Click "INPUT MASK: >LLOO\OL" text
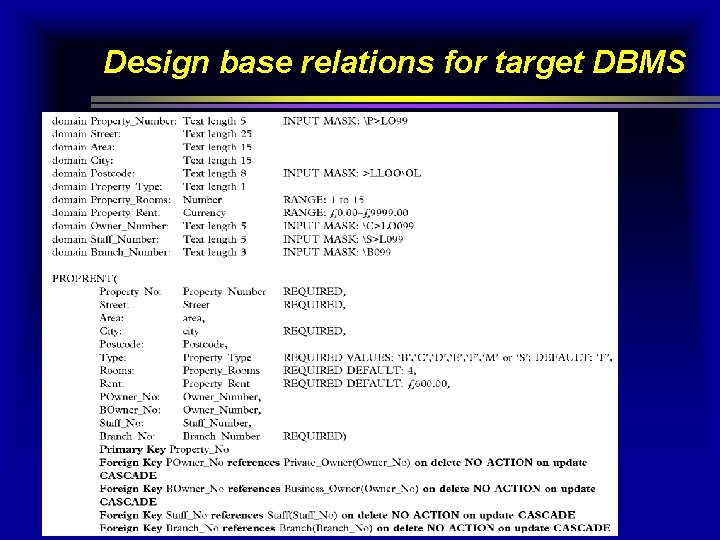 [x=352, y=174]
